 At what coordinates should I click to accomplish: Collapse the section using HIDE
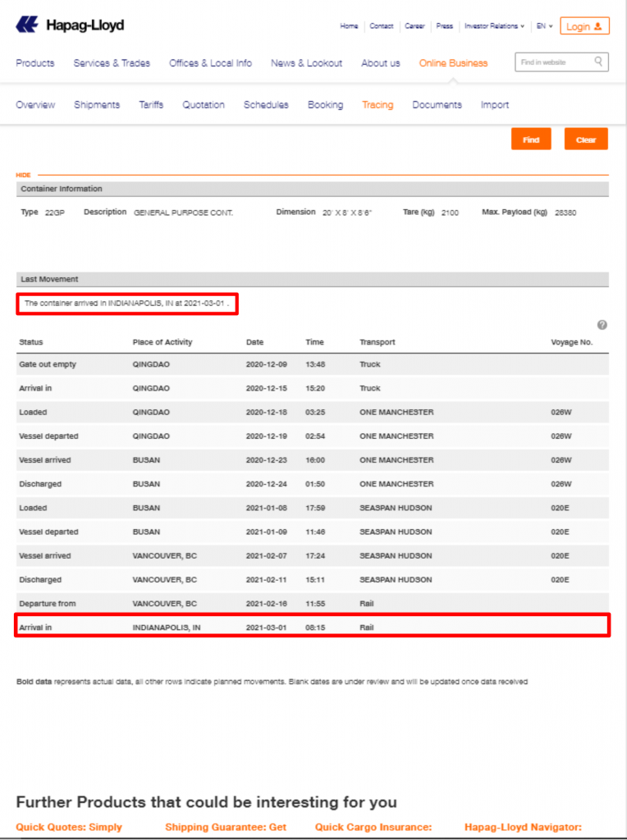pos(23,175)
